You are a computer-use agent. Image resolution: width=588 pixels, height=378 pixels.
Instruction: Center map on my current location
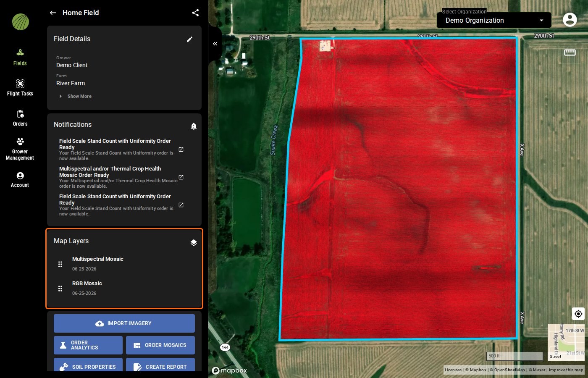(578, 314)
